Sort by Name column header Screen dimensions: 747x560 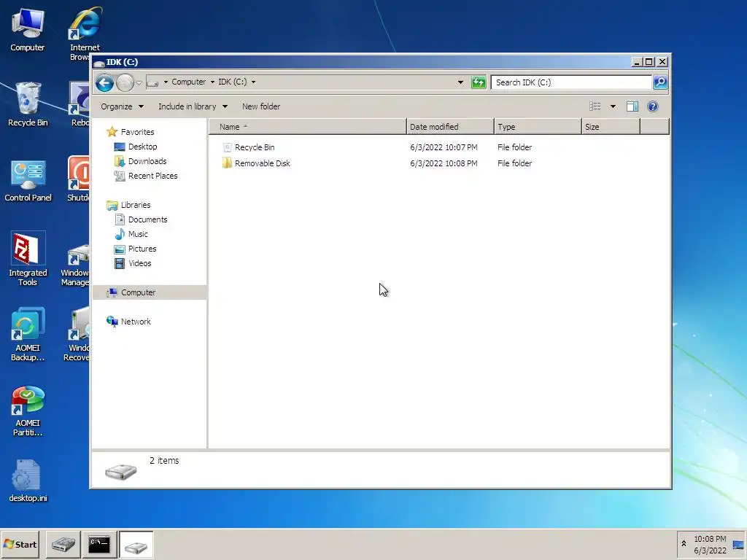(x=308, y=127)
